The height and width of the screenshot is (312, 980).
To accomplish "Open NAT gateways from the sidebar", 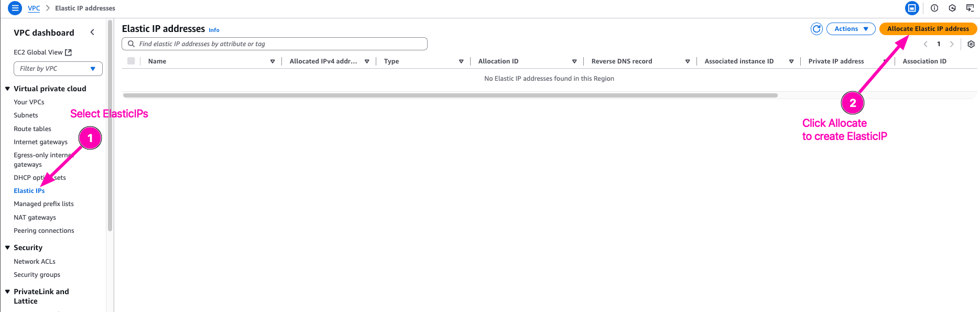I will point(35,218).
